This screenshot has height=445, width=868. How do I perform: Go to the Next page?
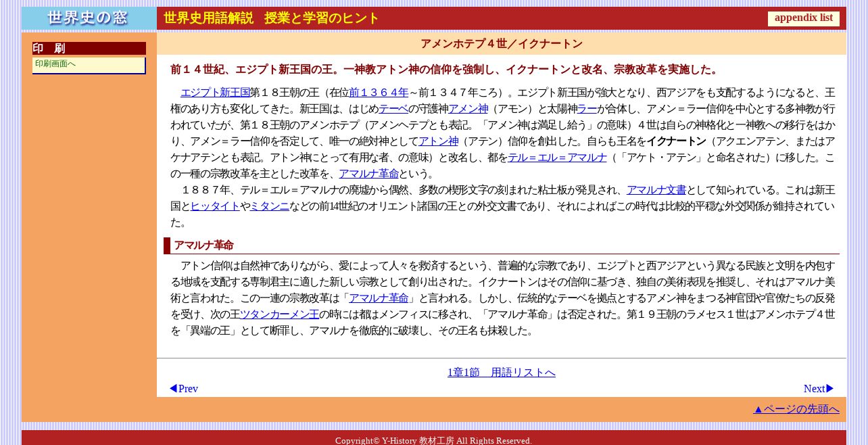point(819,389)
